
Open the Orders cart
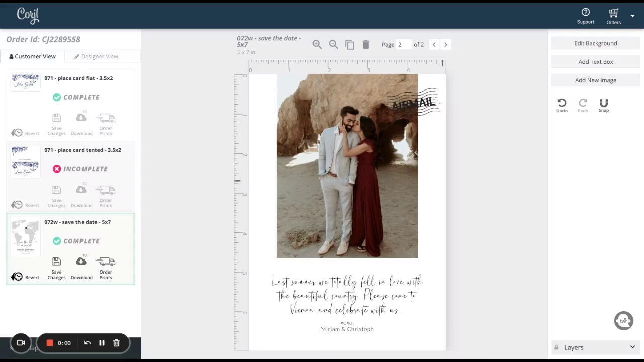point(613,16)
